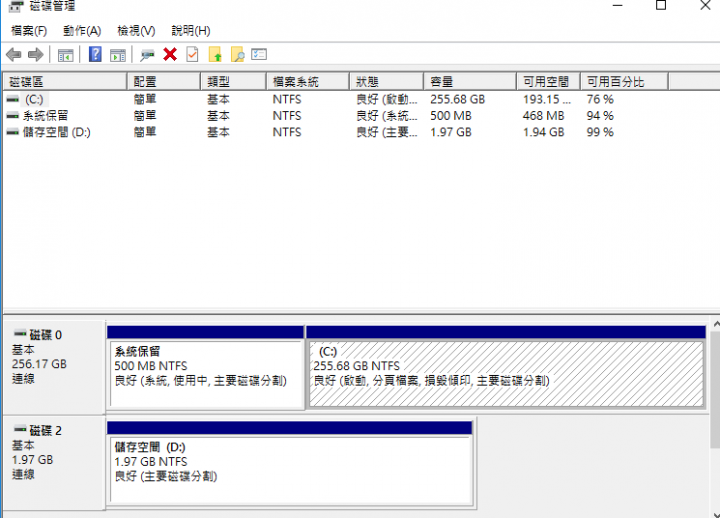
Task: Click the yellow folder up-arrow icon
Action: pos(215,55)
